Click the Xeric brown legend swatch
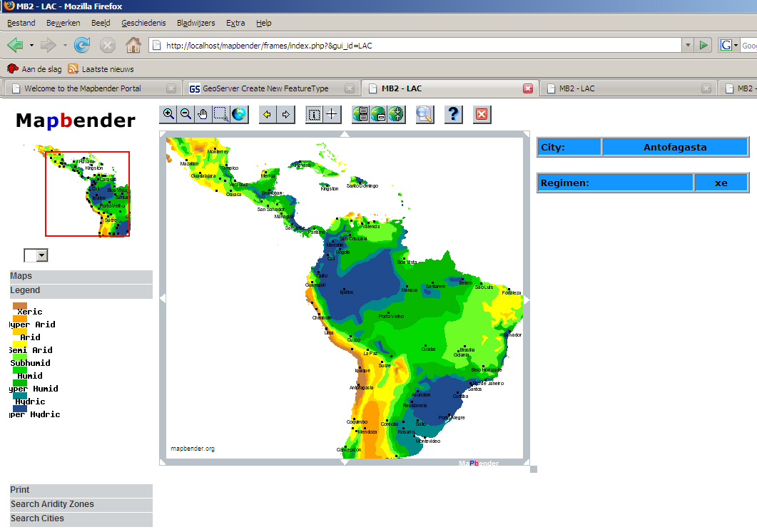The image size is (757, 532). pyautogui.click(x=19, y=306)
